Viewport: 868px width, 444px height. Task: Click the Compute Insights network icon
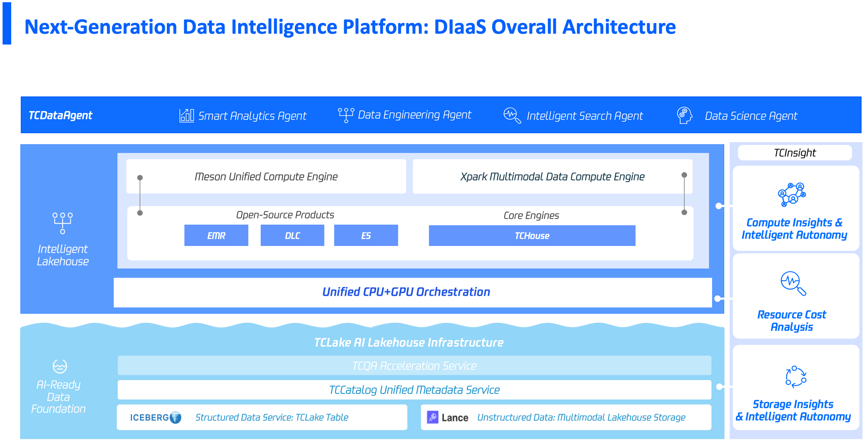792,195
